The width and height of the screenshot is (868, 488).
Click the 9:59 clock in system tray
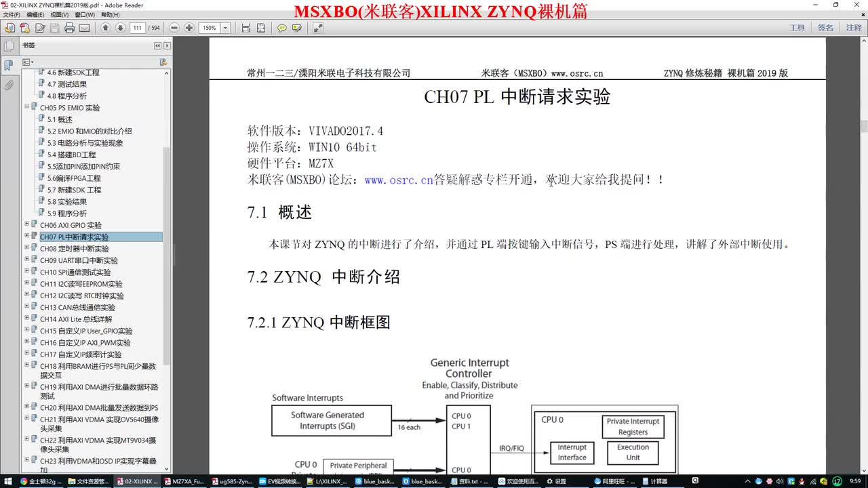tap(854, 481)
